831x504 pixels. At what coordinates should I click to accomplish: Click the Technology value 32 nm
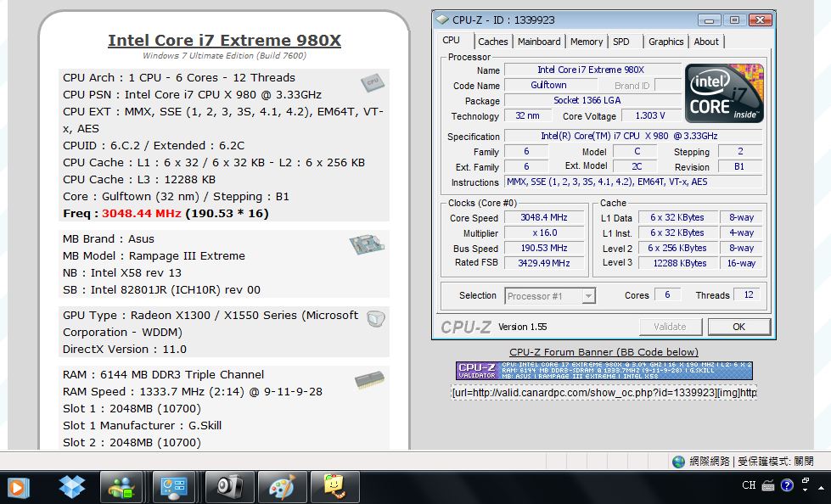tap(527, 115)
